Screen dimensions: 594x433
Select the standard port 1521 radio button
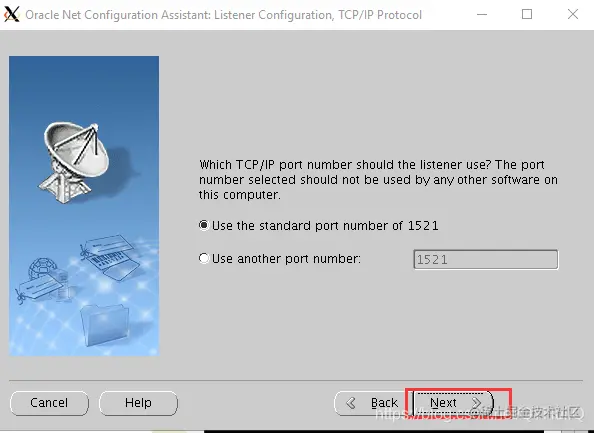pos(204,225)
